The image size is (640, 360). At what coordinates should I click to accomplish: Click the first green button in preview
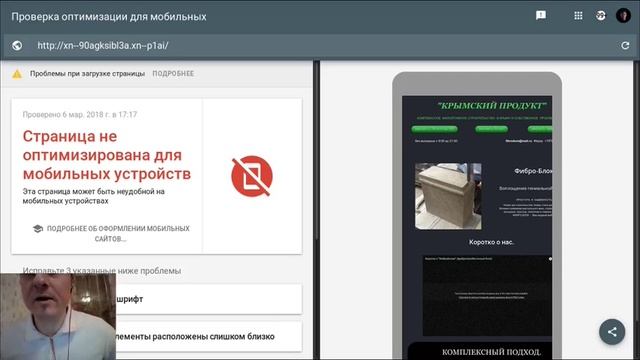434,129
